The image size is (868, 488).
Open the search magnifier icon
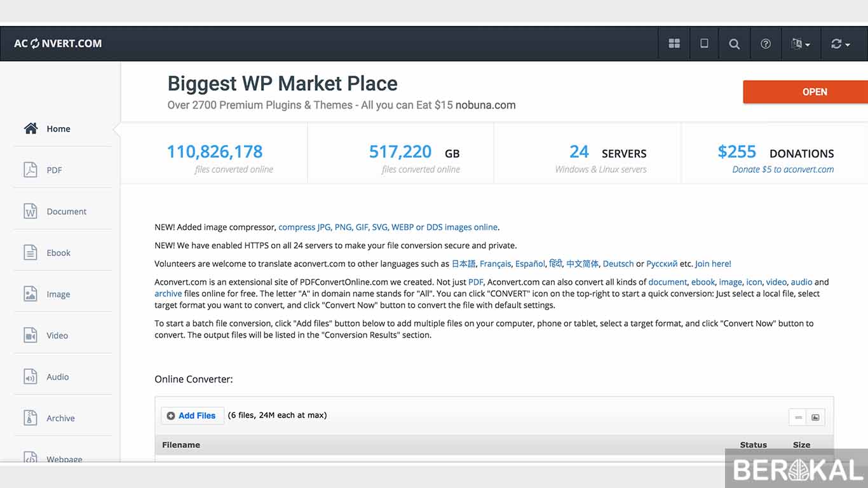pos(734,44)
